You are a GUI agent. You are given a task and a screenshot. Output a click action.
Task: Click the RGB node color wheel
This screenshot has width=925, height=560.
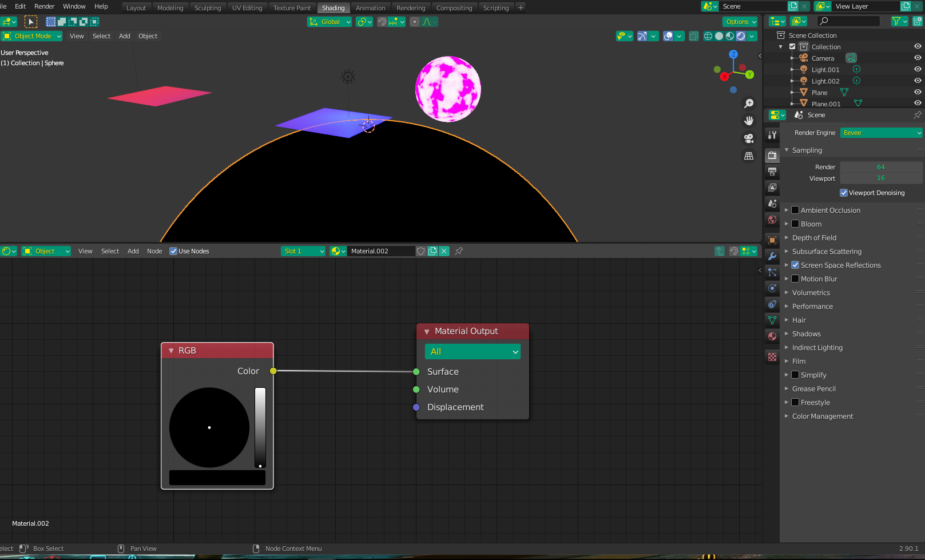[209, 427]
